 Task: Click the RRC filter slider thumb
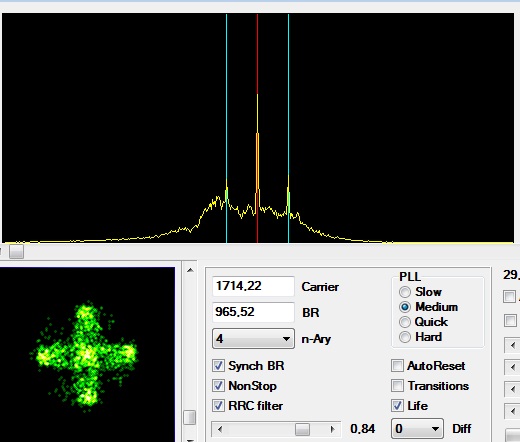(302, 429)
